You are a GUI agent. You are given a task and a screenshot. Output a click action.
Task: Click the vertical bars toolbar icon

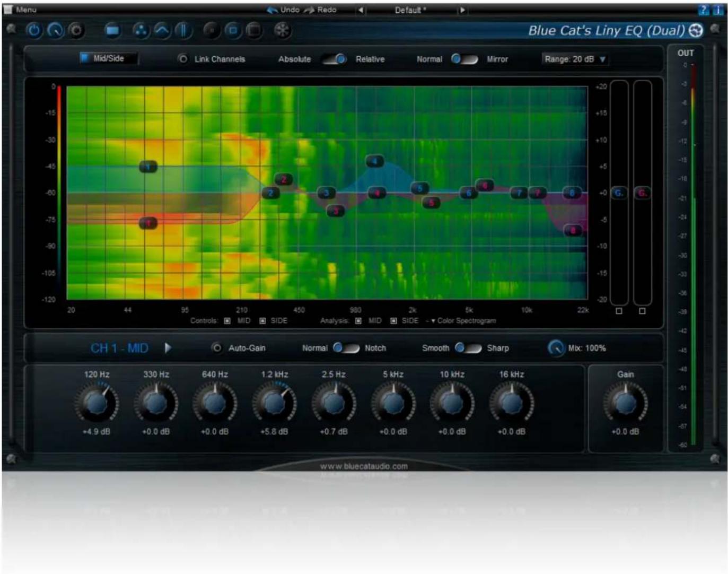[x=183, y=31]
